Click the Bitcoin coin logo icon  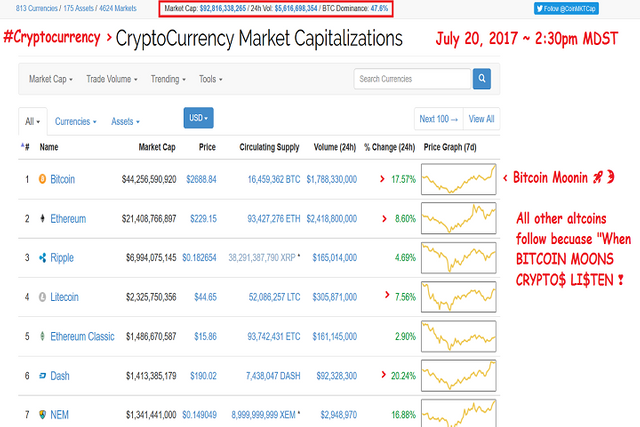[x=42, y=179]
